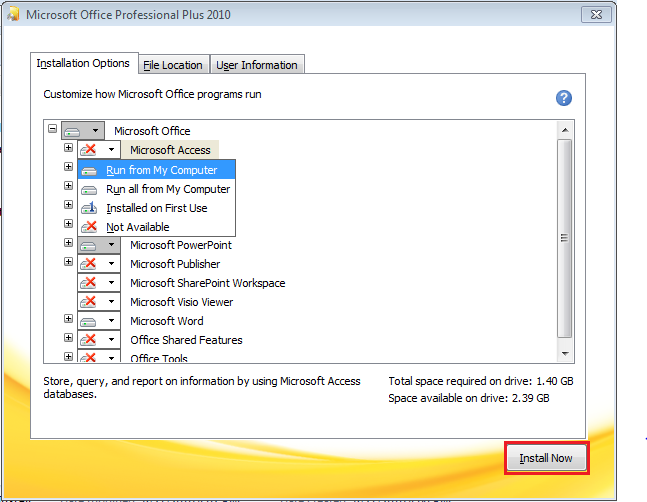Click the 'Space available on drive: 2.39 GB' text
The width and height of the screenshot is (647, 502).
[x=469, y=398]
